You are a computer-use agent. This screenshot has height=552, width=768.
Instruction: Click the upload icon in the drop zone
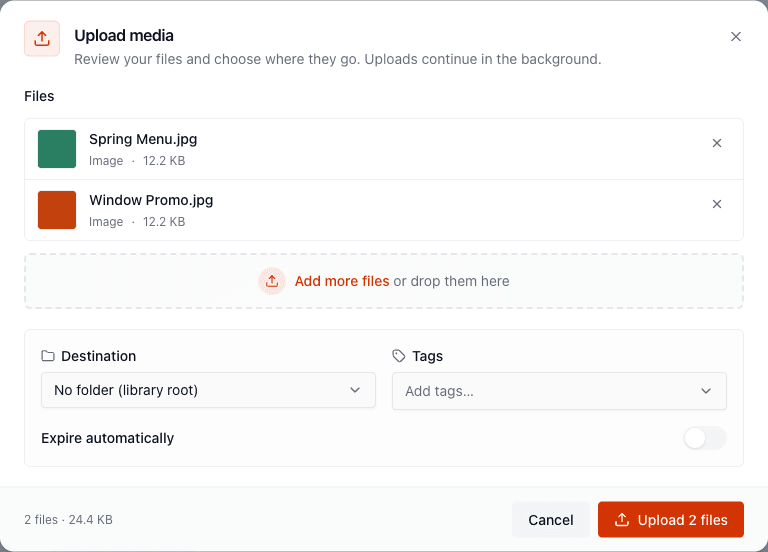272,281
